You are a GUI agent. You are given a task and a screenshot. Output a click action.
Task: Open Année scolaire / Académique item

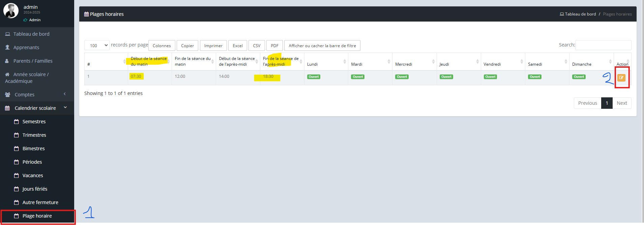point(37,78)
